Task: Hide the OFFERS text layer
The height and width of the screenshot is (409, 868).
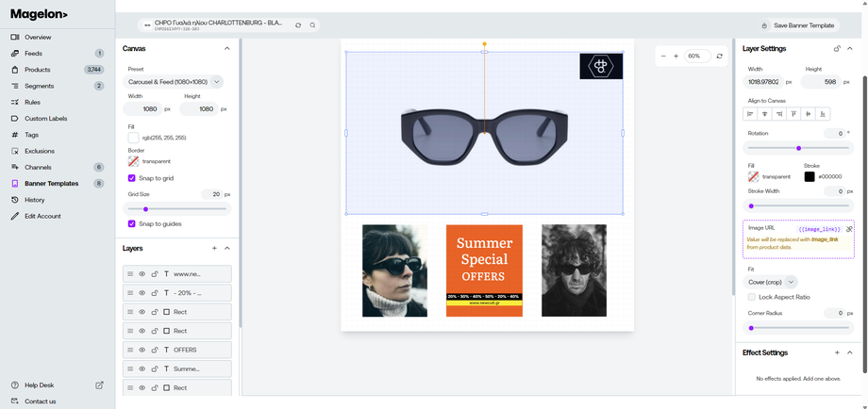Action: [x=142, y=350]
